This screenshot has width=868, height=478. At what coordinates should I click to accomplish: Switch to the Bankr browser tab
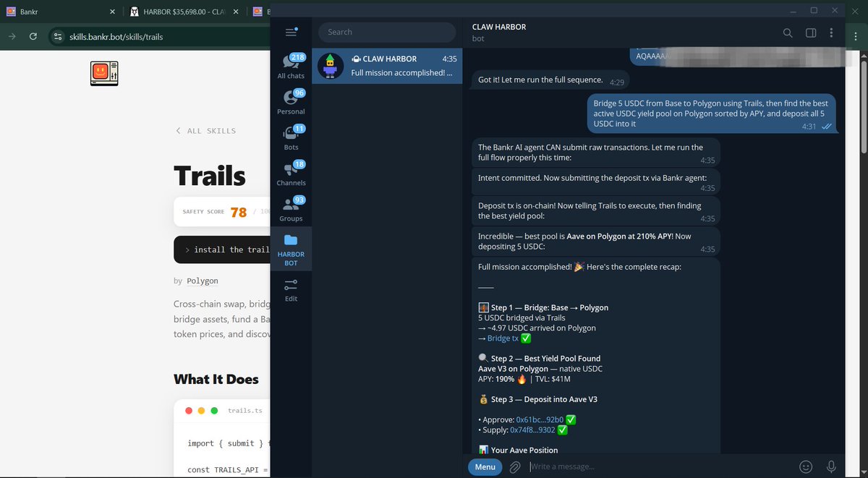[61, 12]
